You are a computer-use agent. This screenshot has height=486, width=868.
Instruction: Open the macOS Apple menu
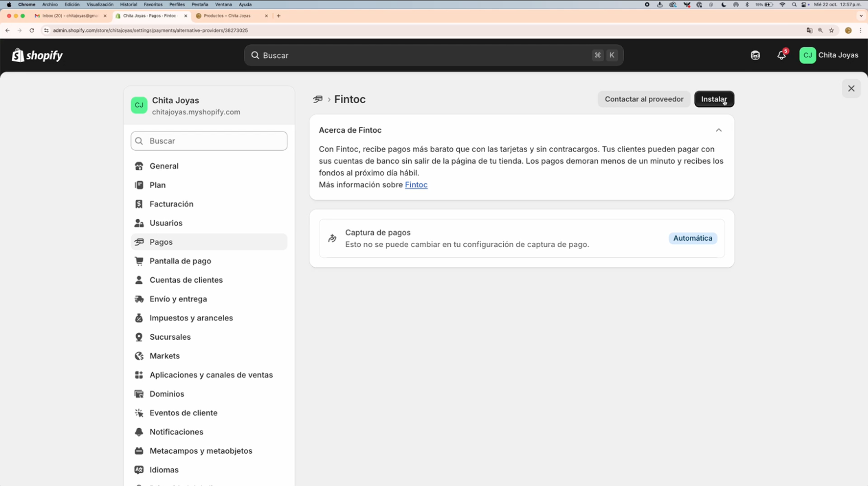(9, 4)
